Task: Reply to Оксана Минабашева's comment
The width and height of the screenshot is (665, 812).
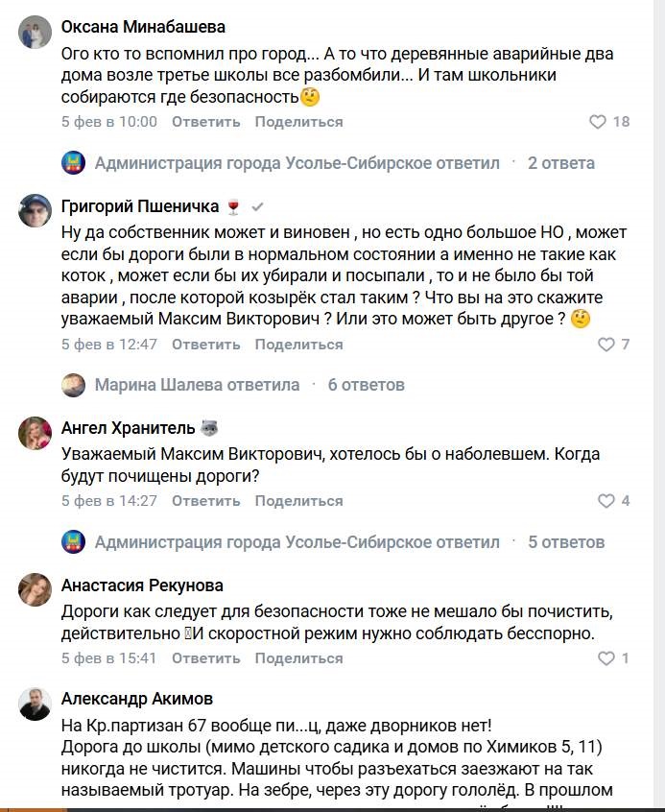Action: 205,122
